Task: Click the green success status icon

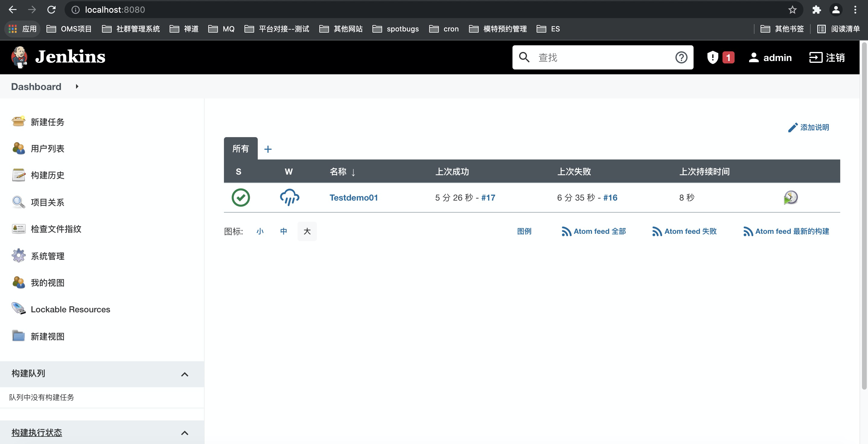Action: point(241,198)
